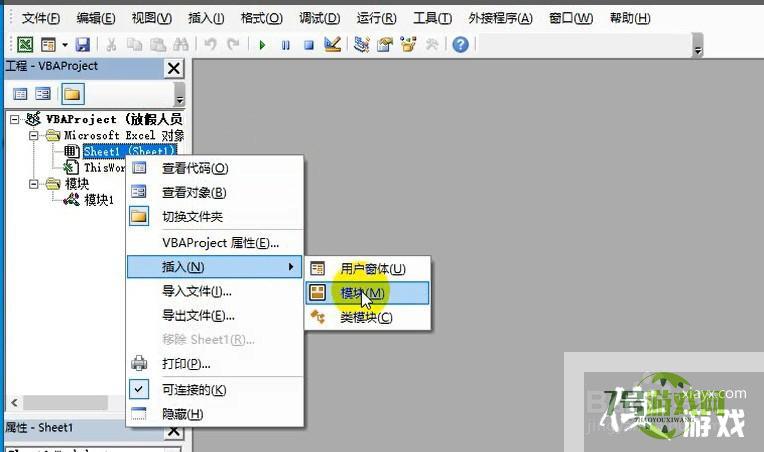Open the Object Browser toolbar icon

pos(408,45)
